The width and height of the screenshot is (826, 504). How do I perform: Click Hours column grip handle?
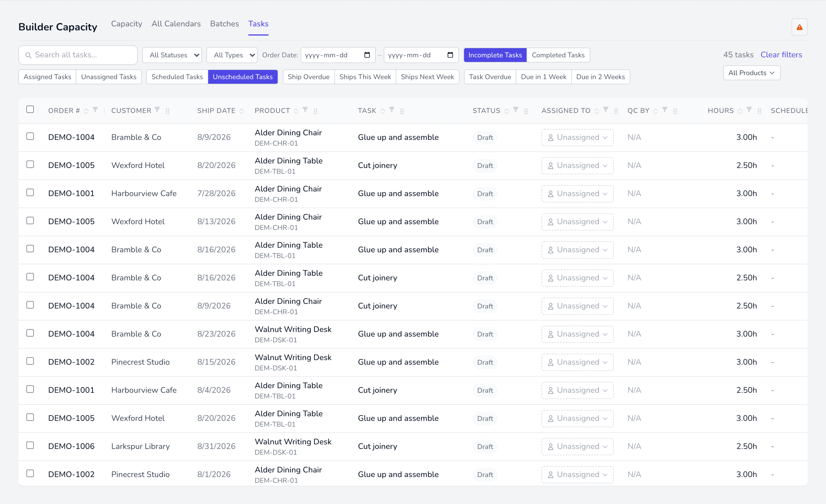click(x=759, y=111)
